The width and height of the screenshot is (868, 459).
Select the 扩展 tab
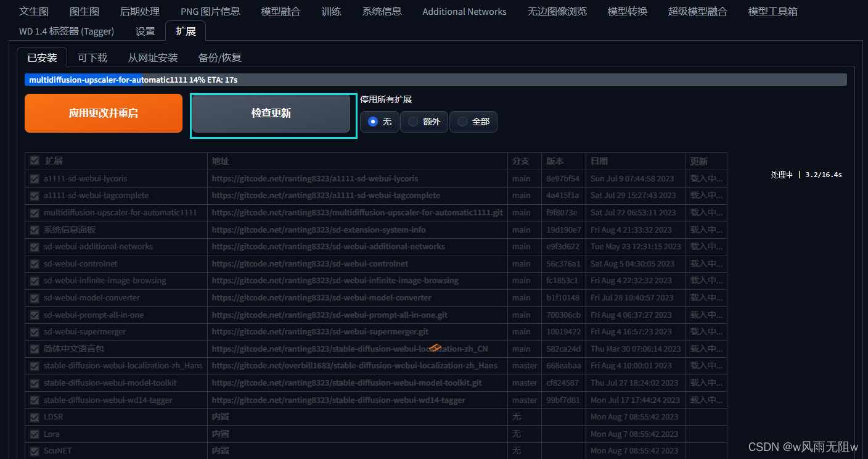click(x=186, y=31)
